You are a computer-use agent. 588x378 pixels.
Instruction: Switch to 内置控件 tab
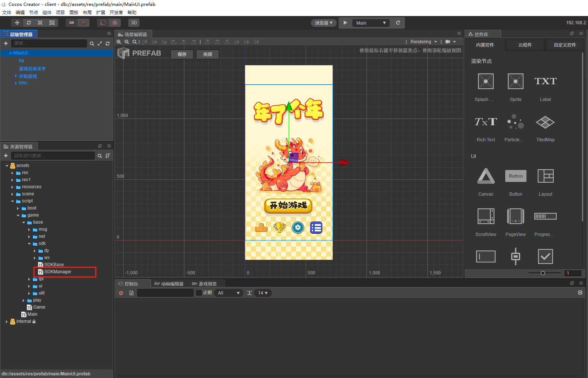coord(485,45)
